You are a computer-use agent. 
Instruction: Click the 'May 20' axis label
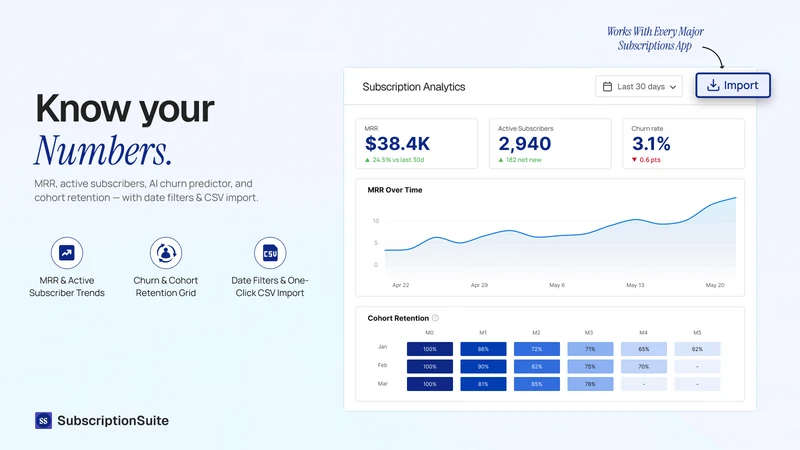coord(715,285)
